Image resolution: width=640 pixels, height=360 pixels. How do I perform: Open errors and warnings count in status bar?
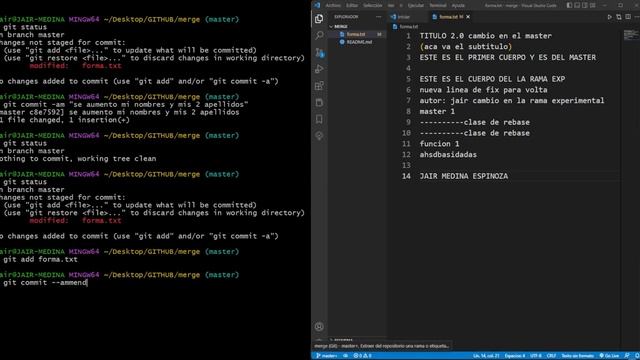click(x=362, y=356)
